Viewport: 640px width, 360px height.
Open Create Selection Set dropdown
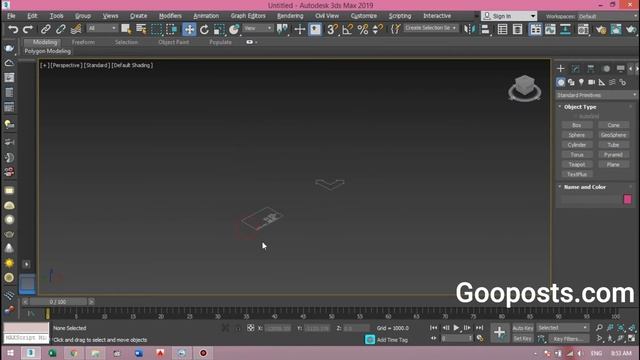click(431, 28)
